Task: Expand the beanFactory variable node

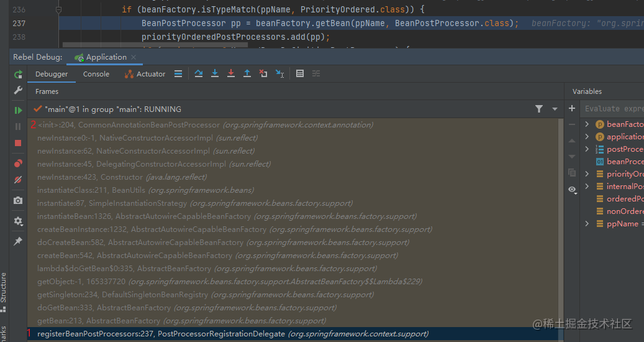Action: click(x=587, y=124)
